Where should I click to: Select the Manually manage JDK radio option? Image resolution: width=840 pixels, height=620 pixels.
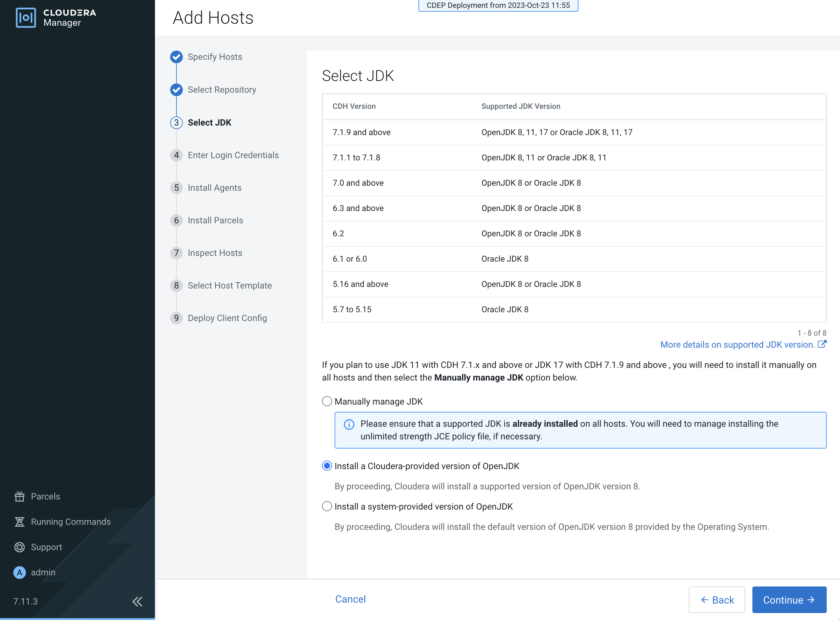(327, 401)
